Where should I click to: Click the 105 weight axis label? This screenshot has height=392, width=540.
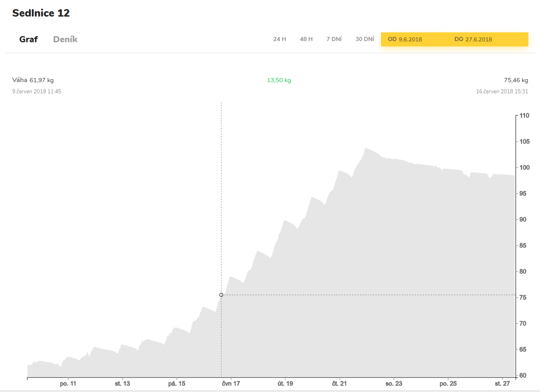(525, 141)
